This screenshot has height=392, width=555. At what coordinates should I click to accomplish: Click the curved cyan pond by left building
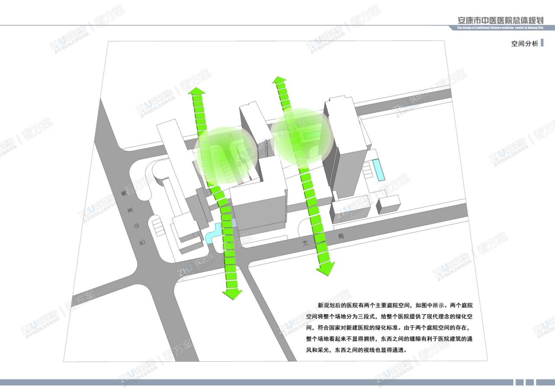tap(213, 234)
